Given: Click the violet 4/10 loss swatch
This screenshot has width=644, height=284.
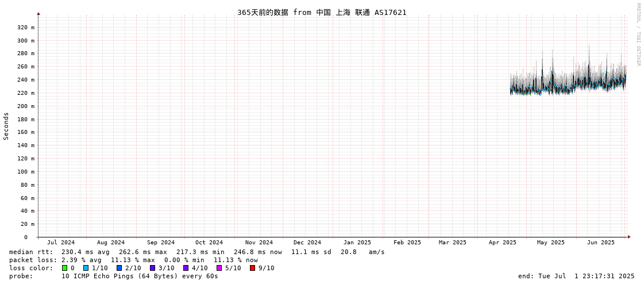Looking at the screenshot, I should click(x=186, y=268).
